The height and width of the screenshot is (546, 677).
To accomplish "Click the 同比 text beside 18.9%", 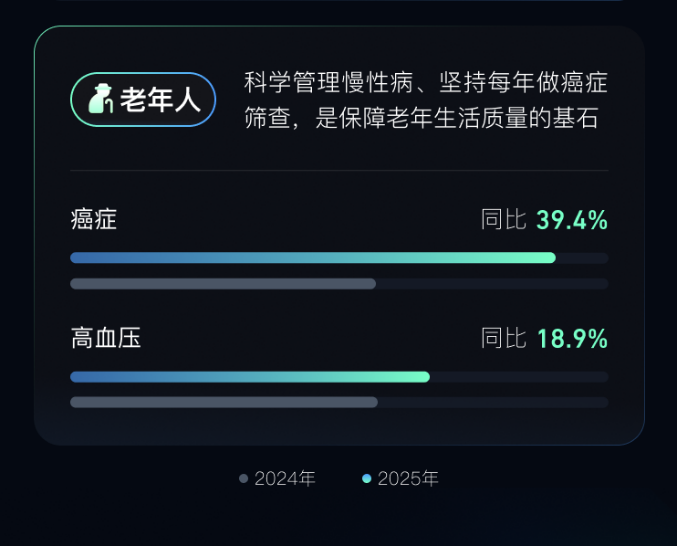I will [503, 339].
